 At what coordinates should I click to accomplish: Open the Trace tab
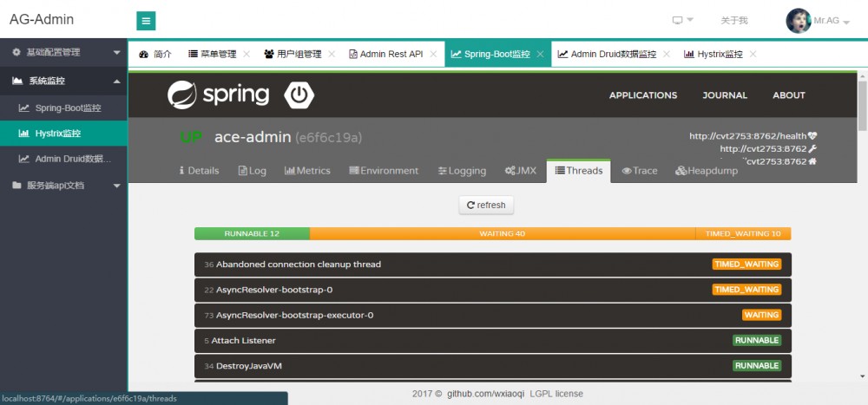pyautogui.click(x=640, y=171)
